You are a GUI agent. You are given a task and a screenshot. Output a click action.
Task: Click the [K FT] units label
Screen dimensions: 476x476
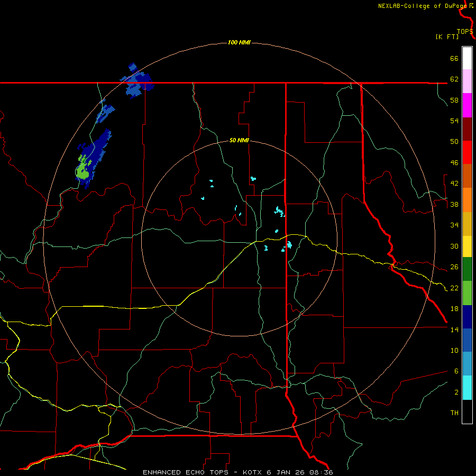point(447,36)
